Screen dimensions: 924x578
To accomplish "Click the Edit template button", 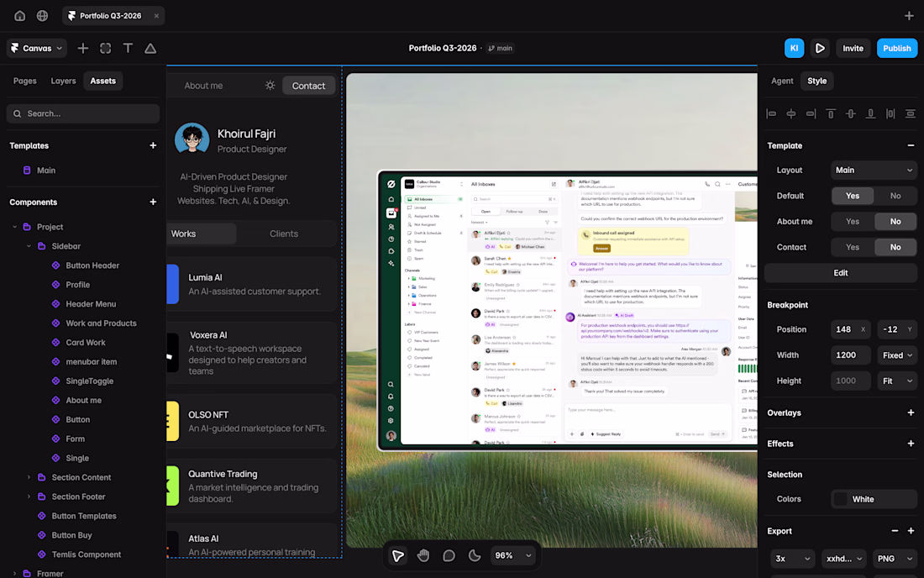I will 840,273.
